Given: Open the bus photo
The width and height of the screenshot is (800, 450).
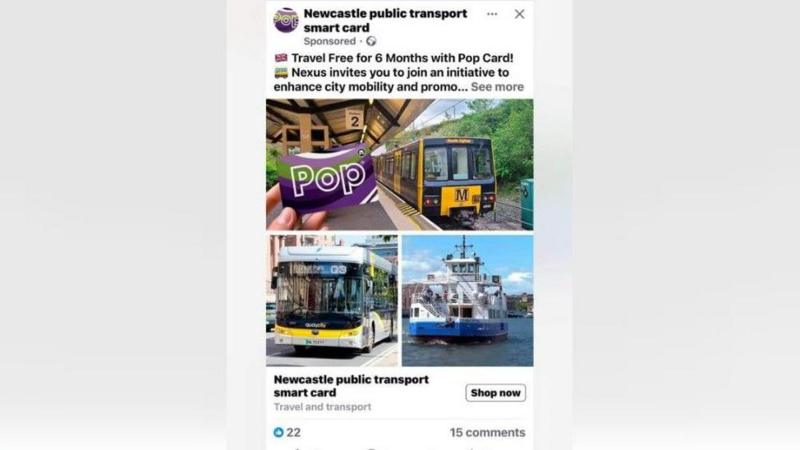Looking at the screenshot, I should 332,301.
